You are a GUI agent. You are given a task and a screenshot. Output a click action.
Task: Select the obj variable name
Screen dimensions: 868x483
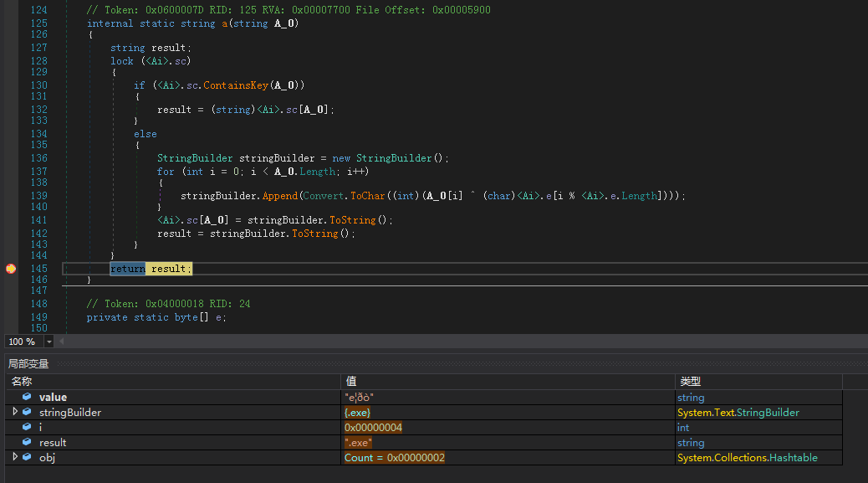point(47,458)
